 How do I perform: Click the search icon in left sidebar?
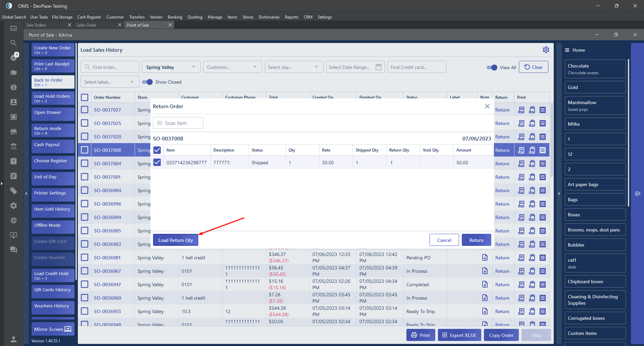[x=13, y=43]
